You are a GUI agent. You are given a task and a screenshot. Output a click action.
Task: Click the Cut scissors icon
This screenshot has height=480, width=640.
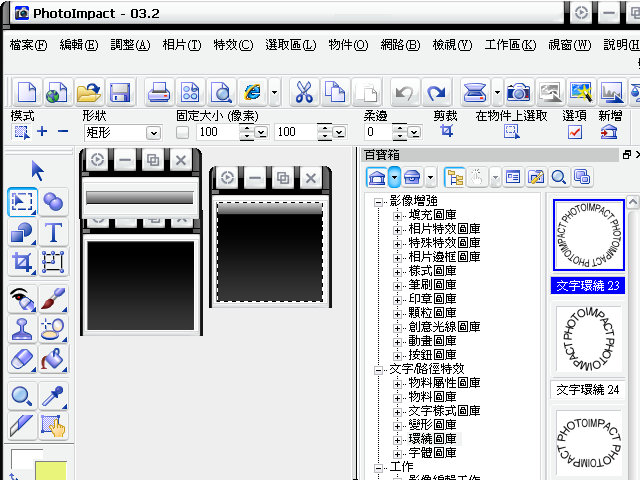tap(304, 92)
